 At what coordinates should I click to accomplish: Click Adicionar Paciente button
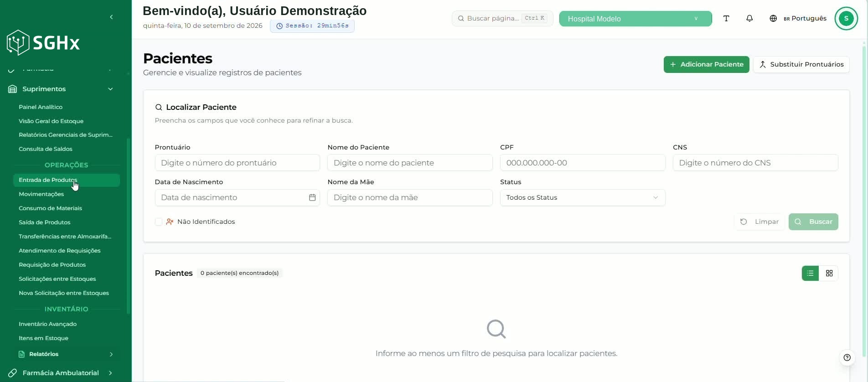pos(706,64)
